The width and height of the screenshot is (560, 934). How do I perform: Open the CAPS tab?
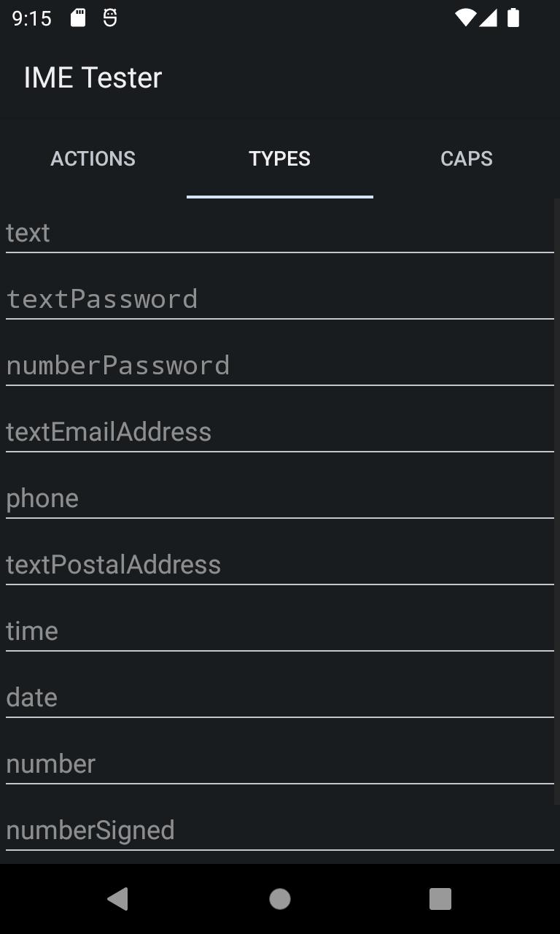[467, 159]
